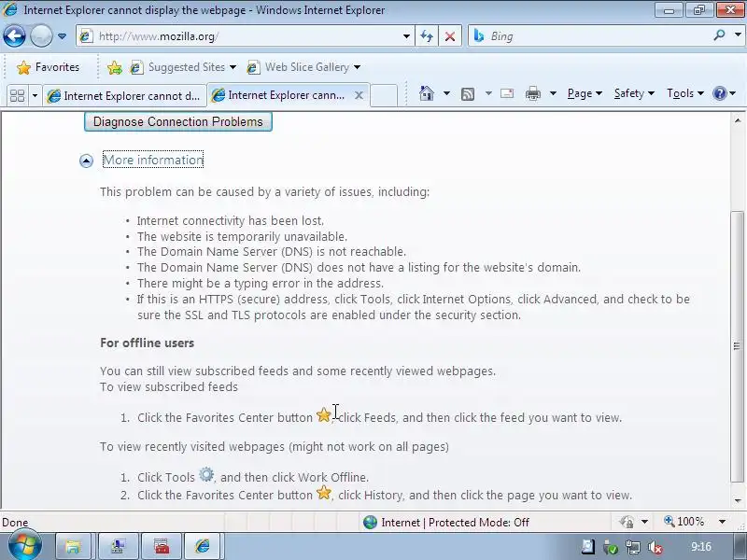The height and width of the screenshot is (560, 747).
Task: Open the Tools menu
Action: 685,93
